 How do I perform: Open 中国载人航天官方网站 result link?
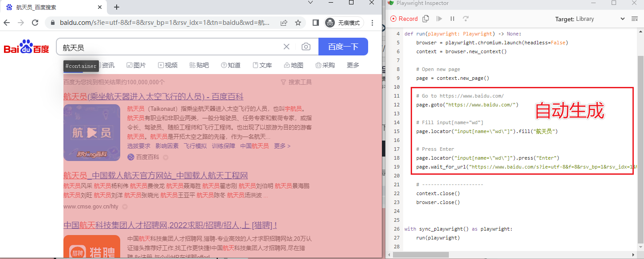pos(156,175)
